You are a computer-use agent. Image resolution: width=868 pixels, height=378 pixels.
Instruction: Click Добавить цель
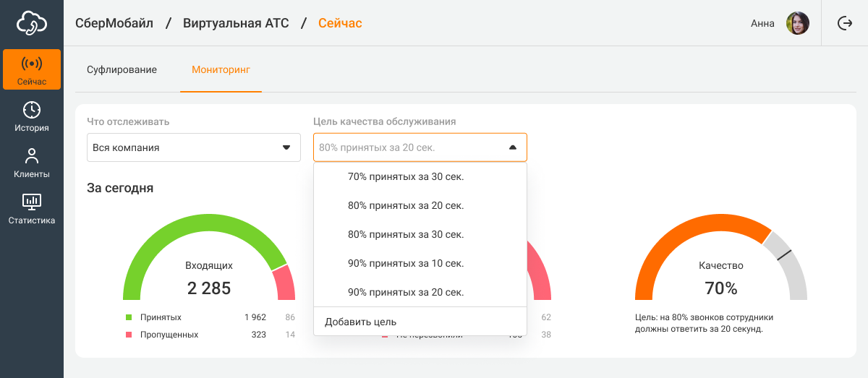tap(360, 322)
